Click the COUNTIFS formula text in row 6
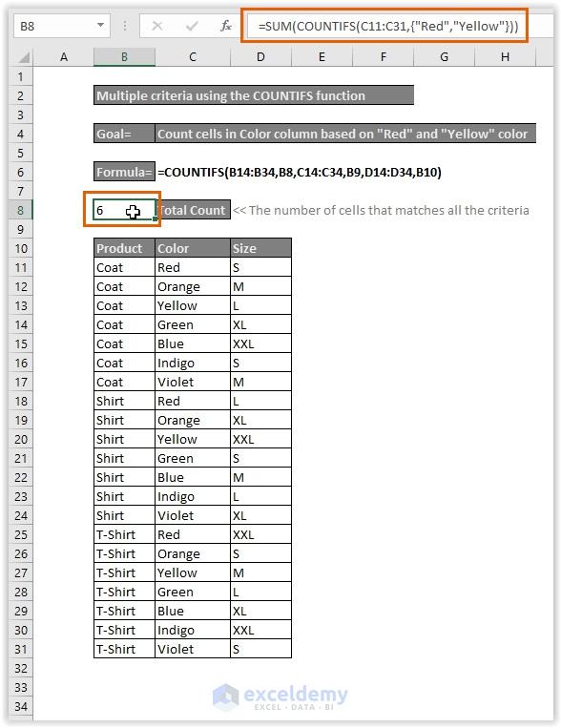 (x=300, y=173)
